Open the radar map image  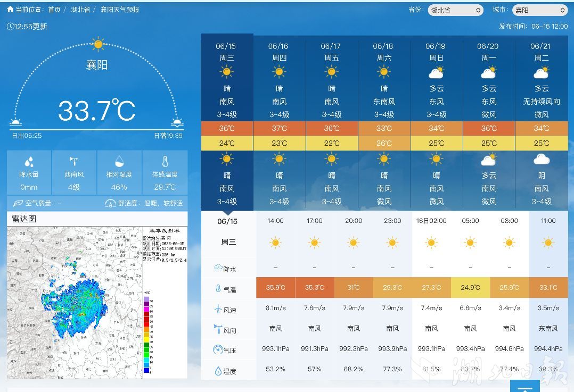(x=97, y=303)
